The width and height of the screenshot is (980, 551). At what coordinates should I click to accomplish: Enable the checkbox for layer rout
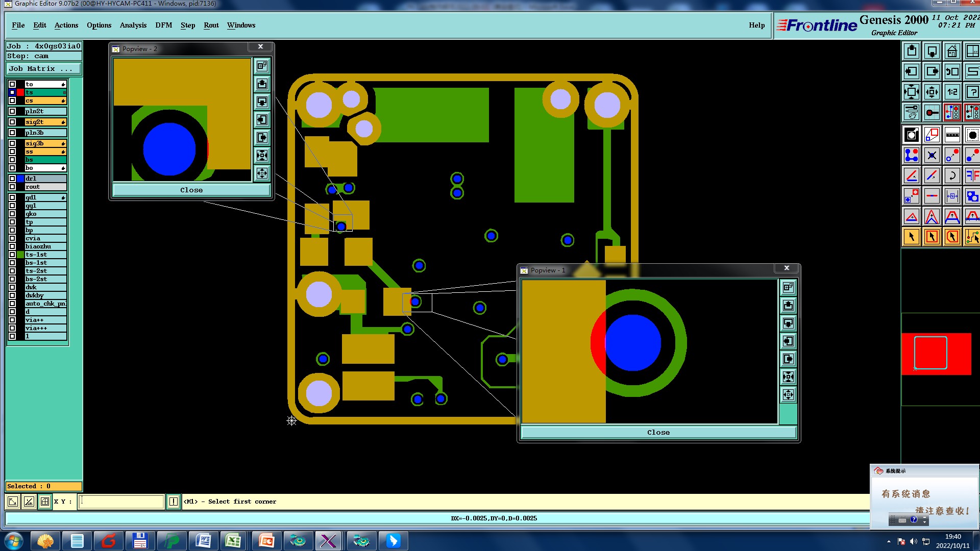pyautogui.click(x=12, y=187)
